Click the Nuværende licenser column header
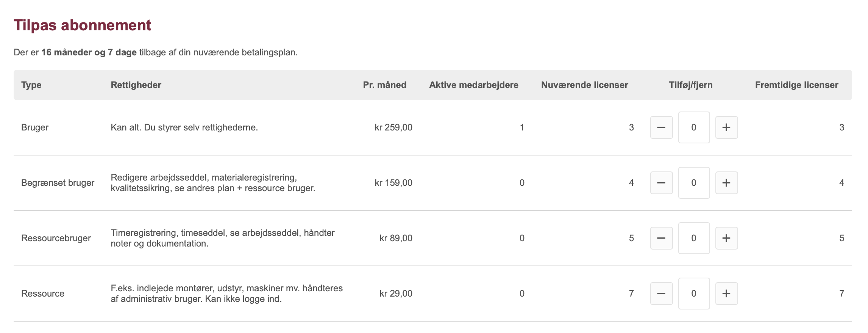Viewport: 868px width, 333px height. point(585,85)
